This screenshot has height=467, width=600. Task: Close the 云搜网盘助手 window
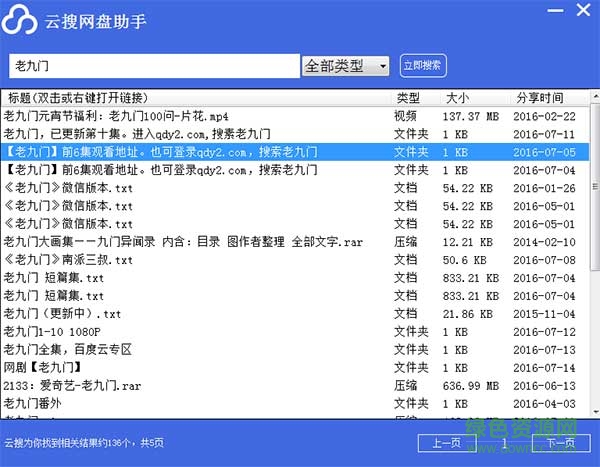tap(582, 11)
